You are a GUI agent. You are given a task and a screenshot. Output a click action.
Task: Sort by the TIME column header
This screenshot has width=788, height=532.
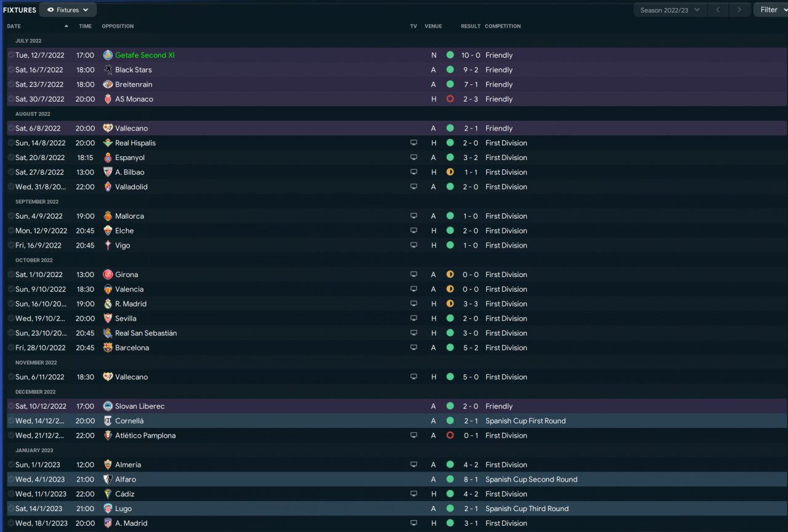coord(85,26)
